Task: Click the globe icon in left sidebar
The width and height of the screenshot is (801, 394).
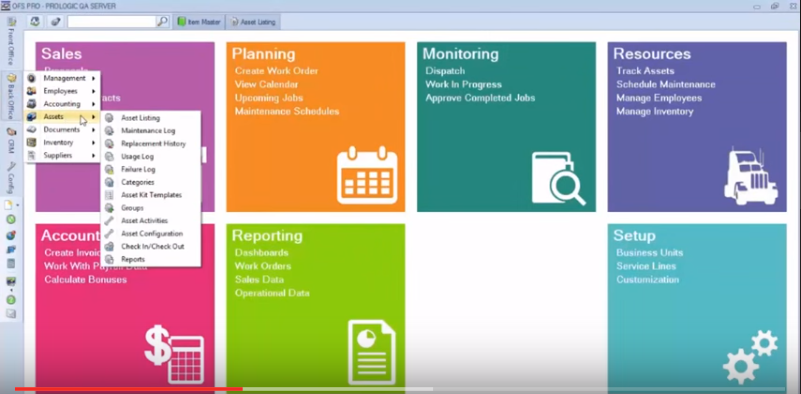Action: (11, 235)
